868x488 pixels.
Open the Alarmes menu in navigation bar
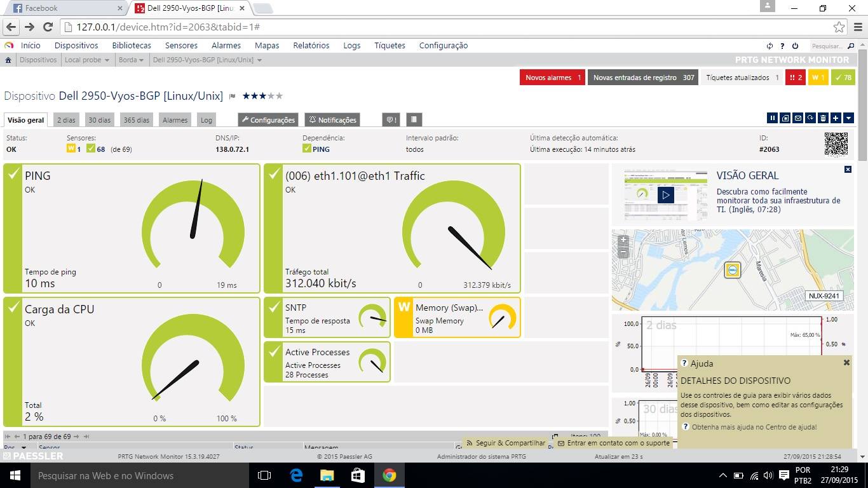click(x=226, y=46)
